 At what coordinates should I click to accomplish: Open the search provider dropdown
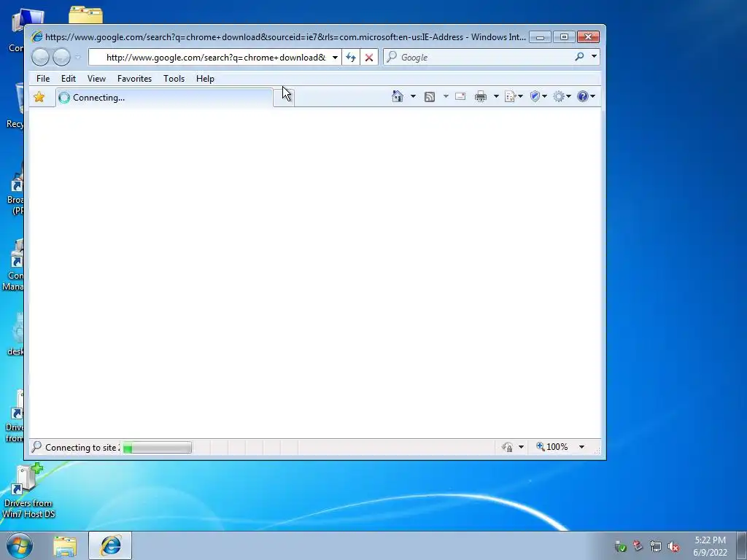coord(594,57)
